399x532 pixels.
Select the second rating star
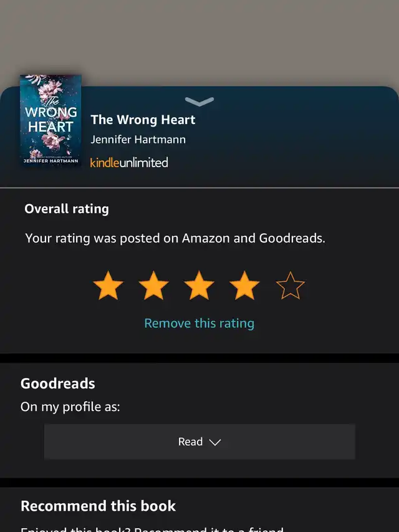[153, 286]
